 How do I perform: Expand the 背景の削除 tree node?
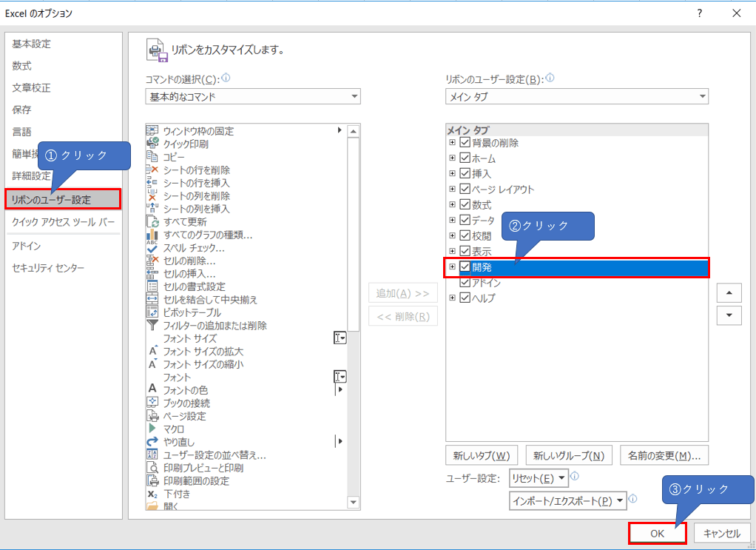click(452, 142)
